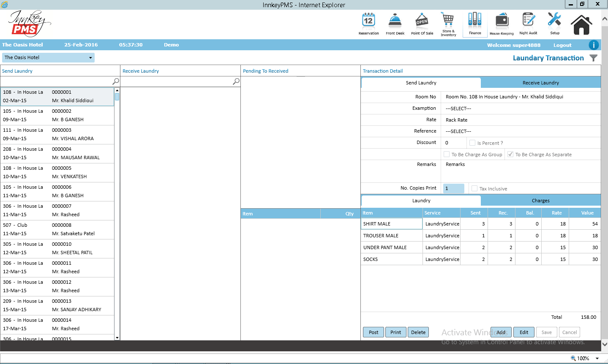Click Logout in the header bar
608x364 pixels.
tap(562, 45)
